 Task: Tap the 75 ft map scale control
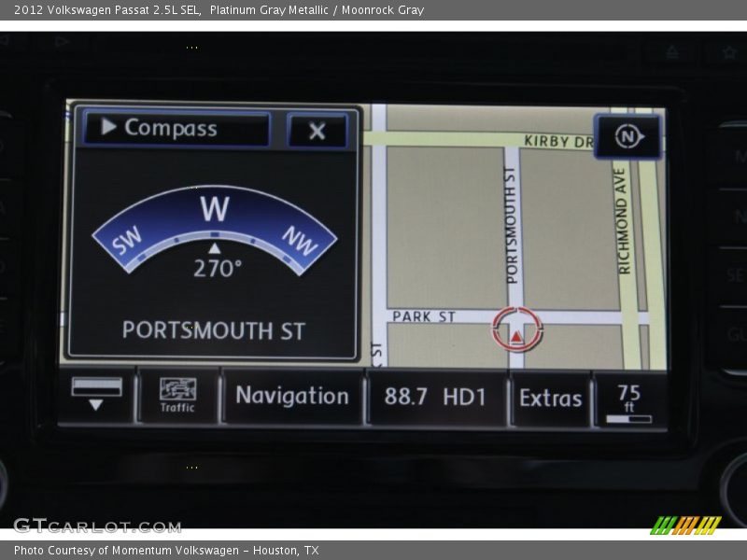click(628, 403)
